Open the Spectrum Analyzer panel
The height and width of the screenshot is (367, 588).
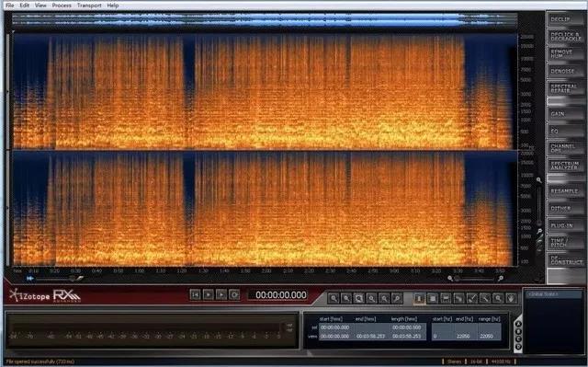(x=565, y=166)
